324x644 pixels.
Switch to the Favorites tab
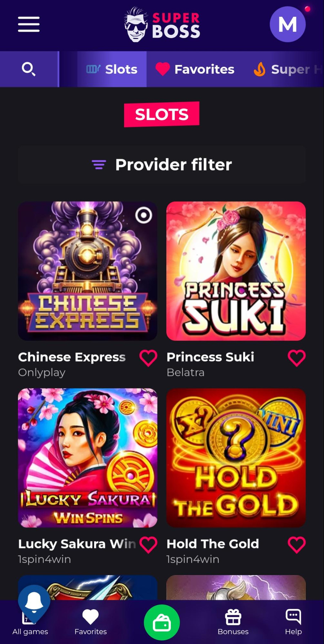click(x=195, y=69)
